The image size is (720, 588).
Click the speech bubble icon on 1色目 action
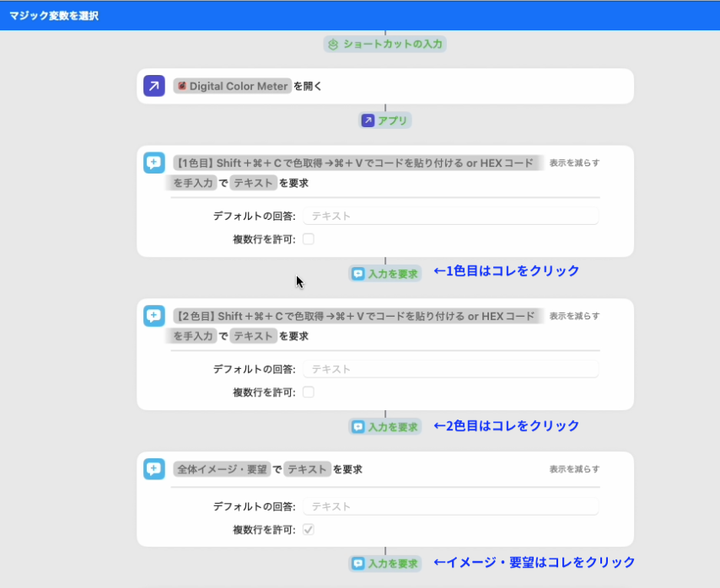[x=153, y=163]
